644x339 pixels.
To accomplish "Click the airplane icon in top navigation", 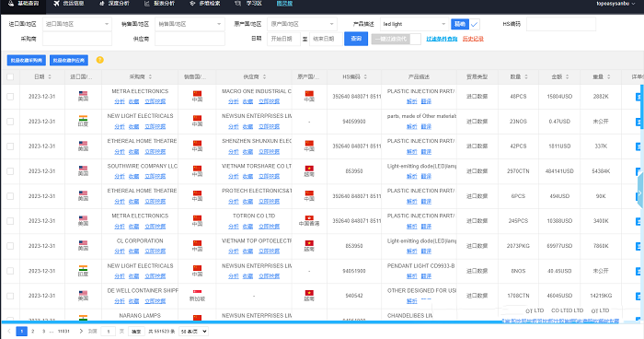I will (x=57, y=4).
